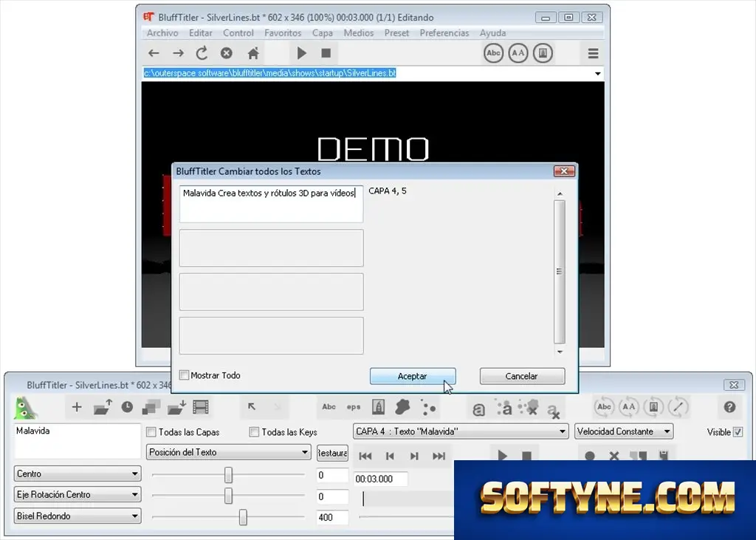This screenshot has height=540, width=756.
Task: Click the question mark help icon
Action: (729, 407)
